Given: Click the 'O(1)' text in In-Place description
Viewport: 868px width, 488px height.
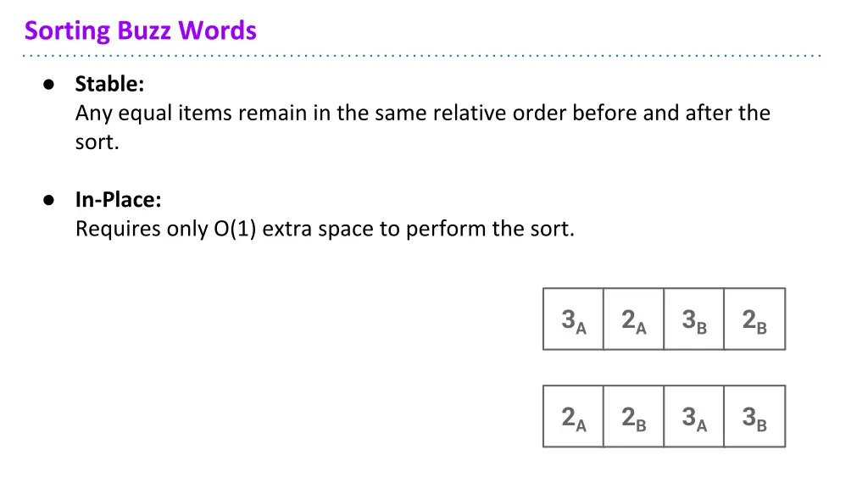Looking at the screenshot, I should pyautogui.click(x=235, y=229).
